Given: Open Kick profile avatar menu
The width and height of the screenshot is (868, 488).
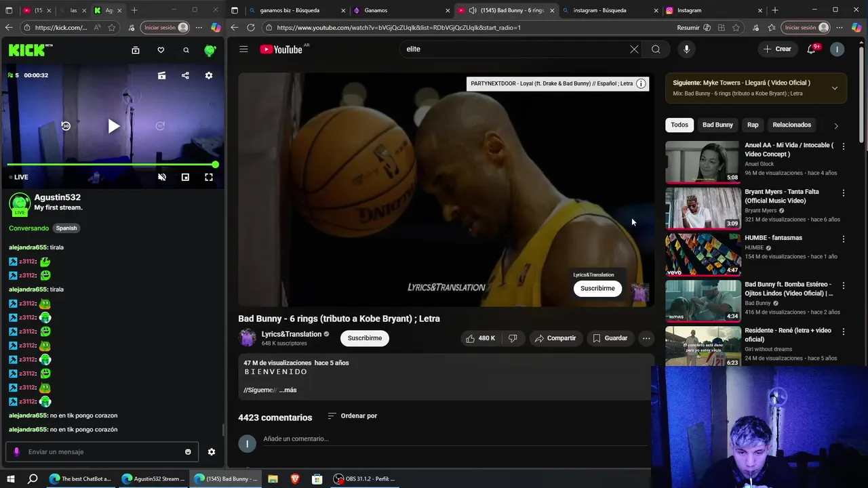Looking at the screenshot, I should 210,50.
